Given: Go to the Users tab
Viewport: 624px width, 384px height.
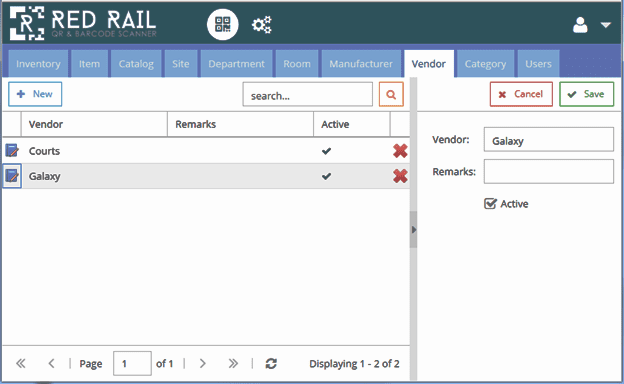Looking at the screenshot, I should coord(538,64).
